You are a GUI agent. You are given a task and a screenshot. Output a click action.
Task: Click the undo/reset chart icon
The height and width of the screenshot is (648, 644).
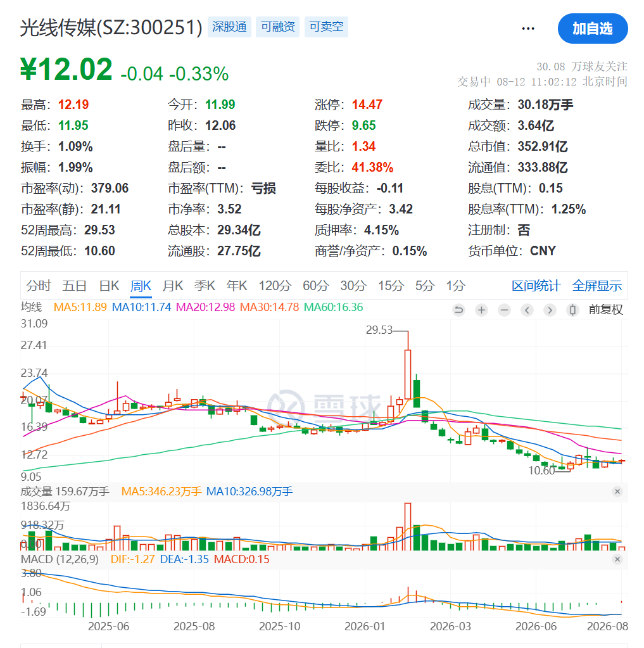click(458, 310)
